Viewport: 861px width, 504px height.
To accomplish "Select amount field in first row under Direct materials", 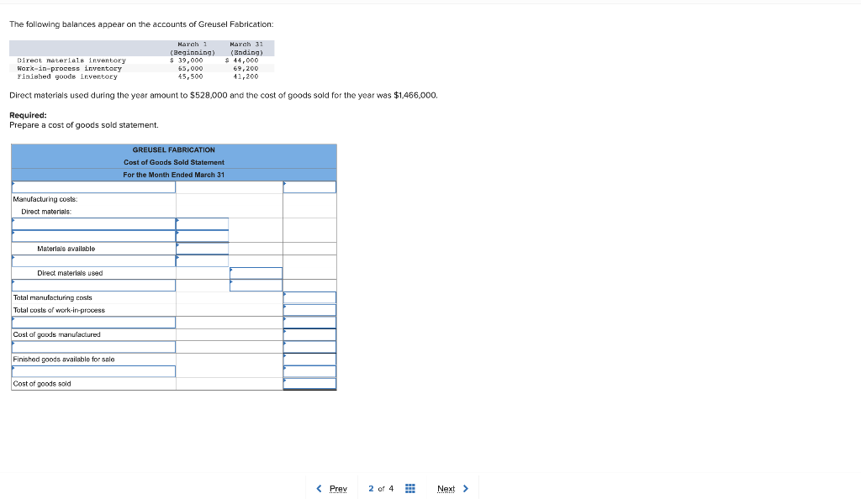I will pos(202,223).
